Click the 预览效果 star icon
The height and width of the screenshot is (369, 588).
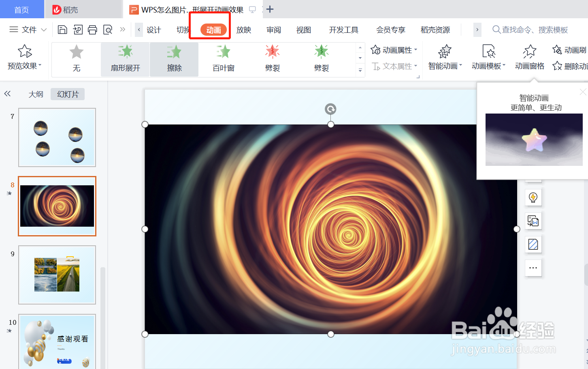[25, 51]
